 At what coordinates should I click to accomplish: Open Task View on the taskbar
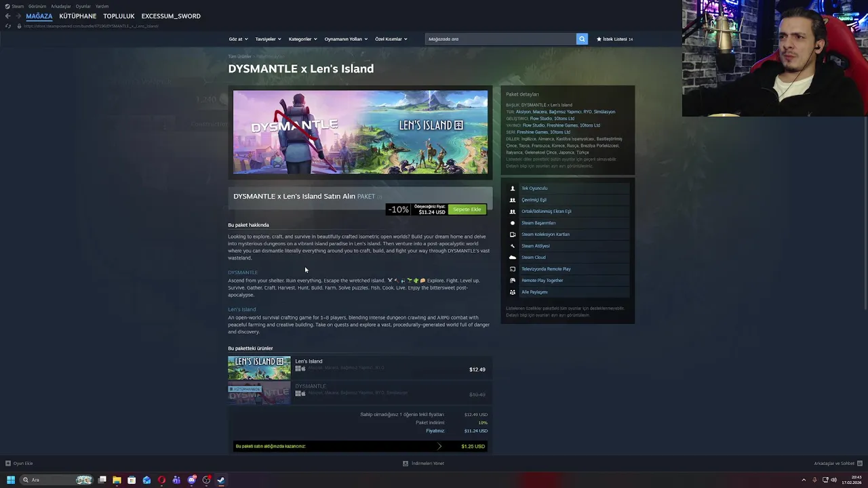coord(102,480)
